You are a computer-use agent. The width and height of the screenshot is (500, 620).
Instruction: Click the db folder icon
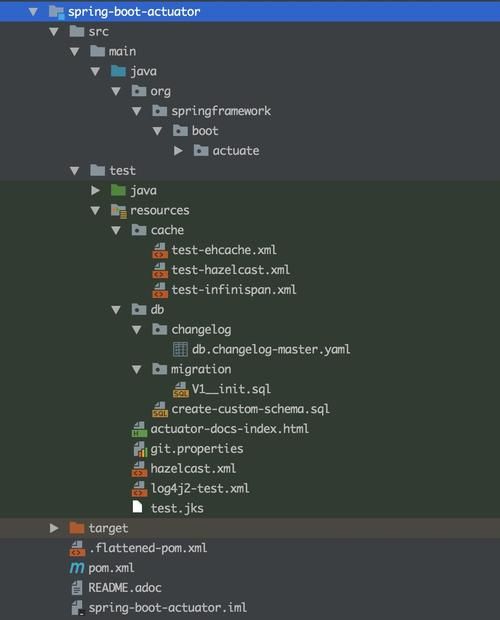(x=139, y=309)
